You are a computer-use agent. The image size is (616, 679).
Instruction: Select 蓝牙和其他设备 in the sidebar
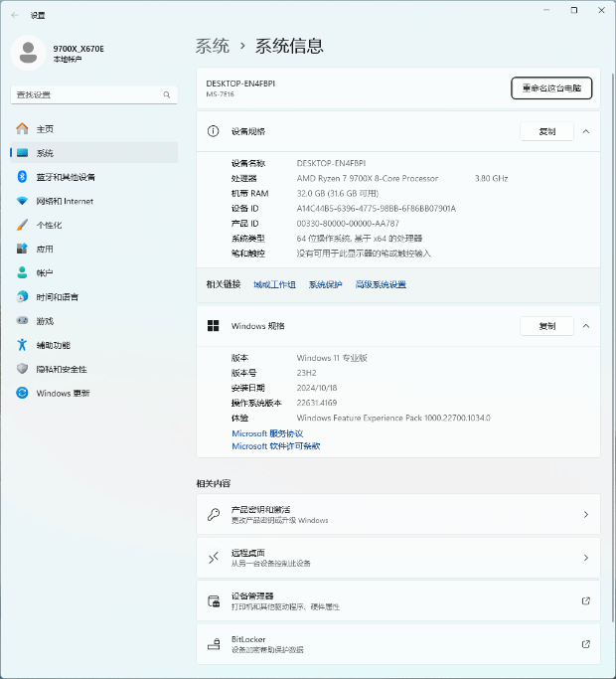click(x=94, y=177)
